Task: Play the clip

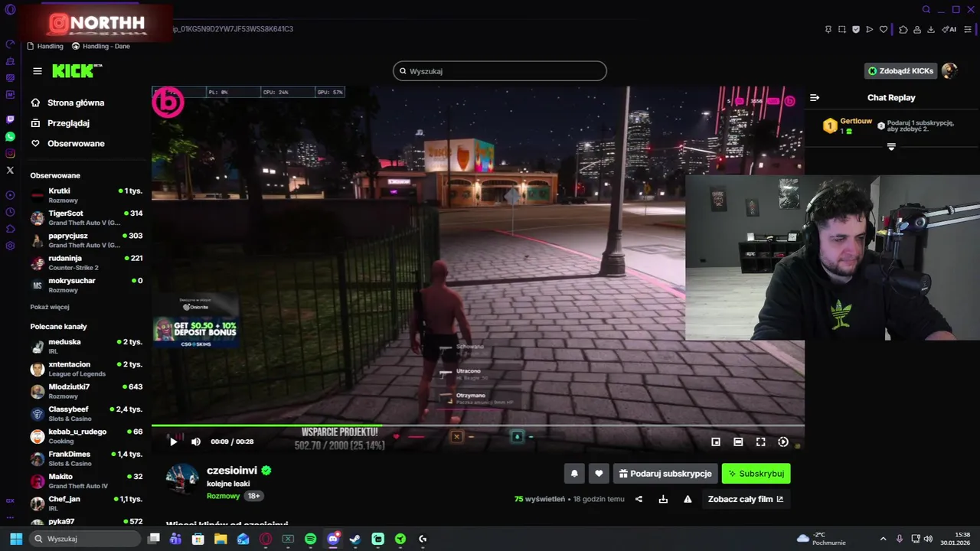Action: click(x=173, y=442)
